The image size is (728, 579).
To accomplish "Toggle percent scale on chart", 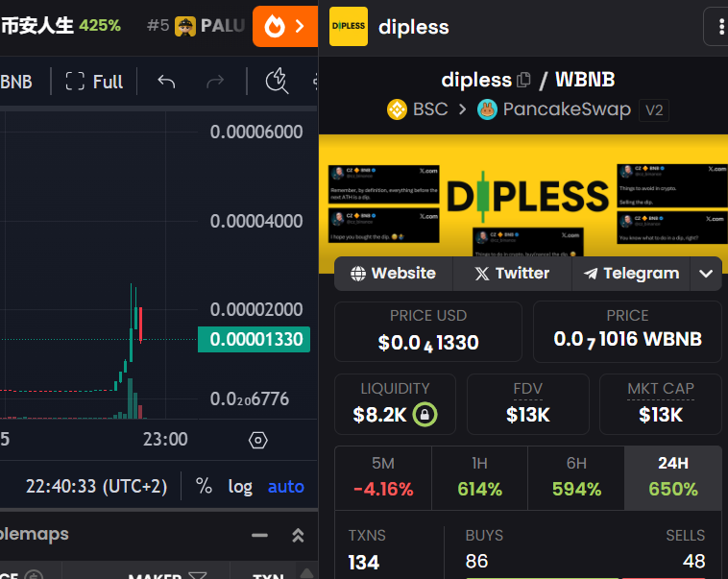I will (x=204, y=486).
